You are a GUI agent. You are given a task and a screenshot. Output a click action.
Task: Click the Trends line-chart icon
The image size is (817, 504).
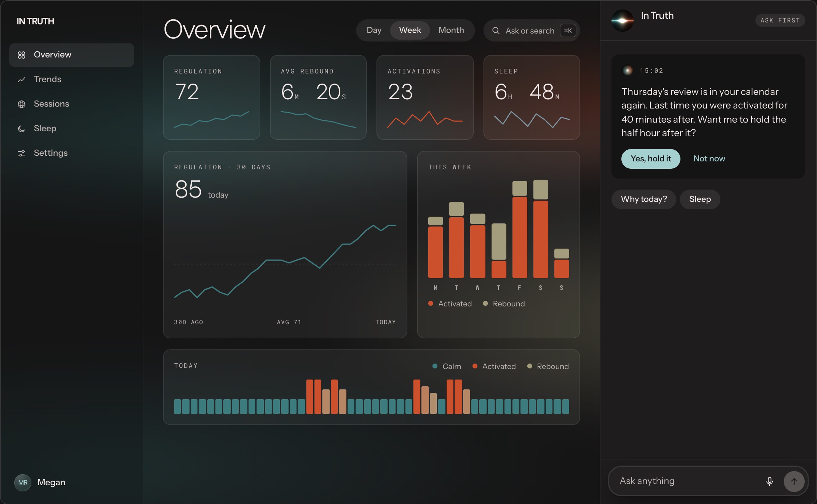(x=21, y=79)
